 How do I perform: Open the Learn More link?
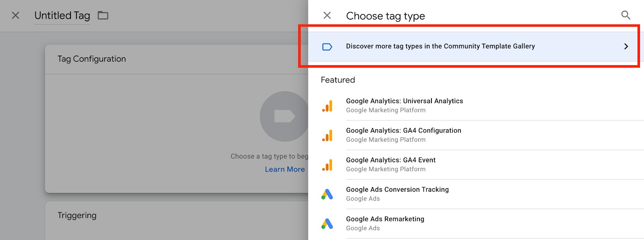point(285,170)
